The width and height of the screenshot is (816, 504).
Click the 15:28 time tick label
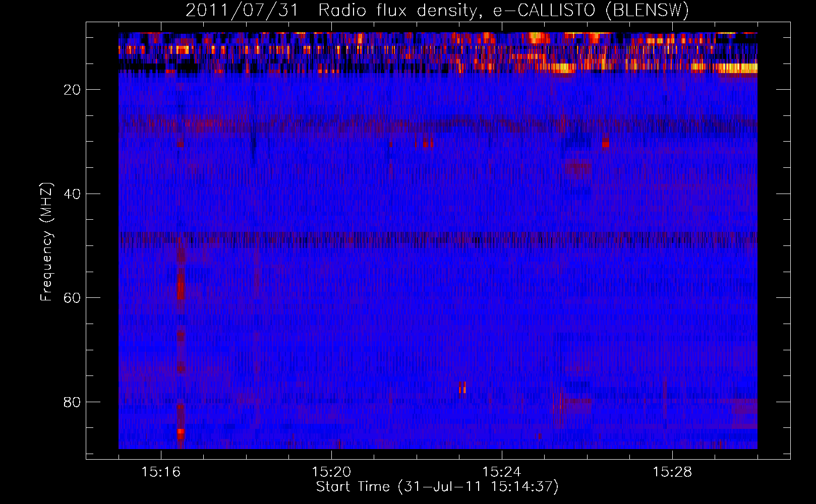(672, 472)
